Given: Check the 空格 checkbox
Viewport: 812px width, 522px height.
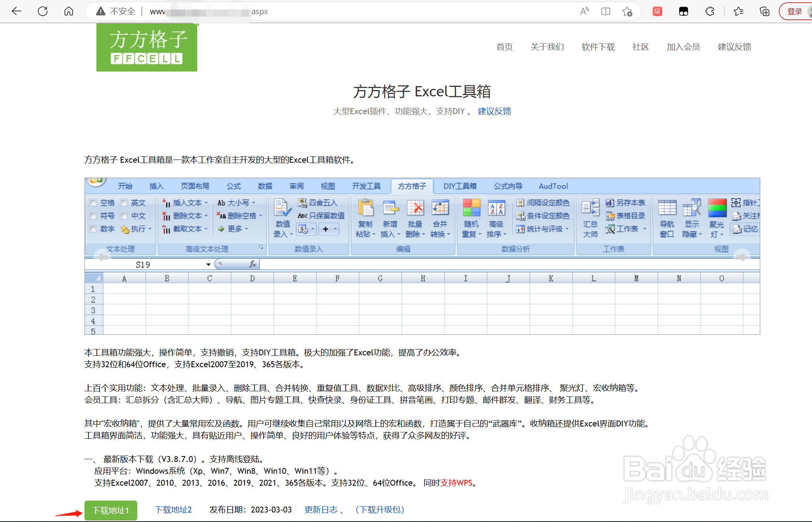Looking at the screenshot, I should pyautogui.click(x=93, y=203).
